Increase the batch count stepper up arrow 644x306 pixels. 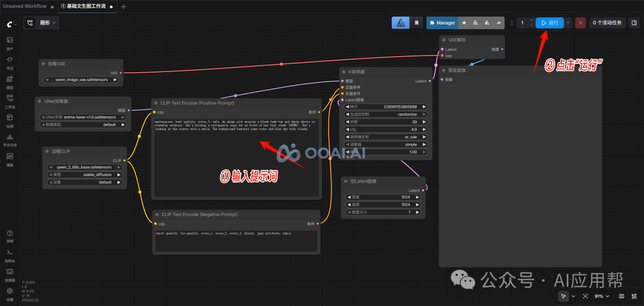tap(531, 20)
